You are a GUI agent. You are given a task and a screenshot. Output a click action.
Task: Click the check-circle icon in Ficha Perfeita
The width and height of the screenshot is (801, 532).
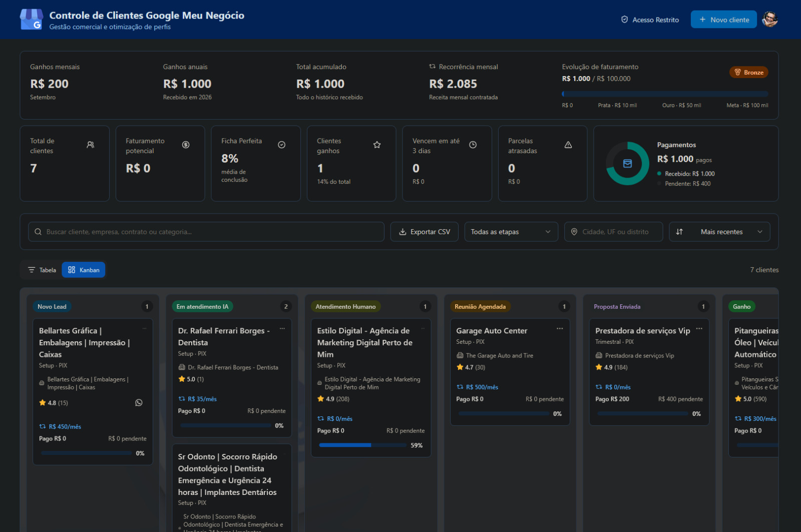point(282,145)
